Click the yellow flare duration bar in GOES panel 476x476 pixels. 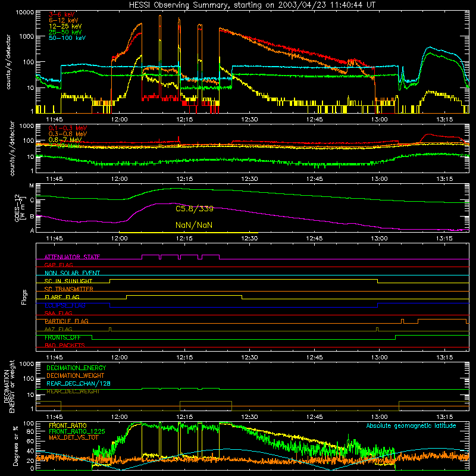pos(189,233)
